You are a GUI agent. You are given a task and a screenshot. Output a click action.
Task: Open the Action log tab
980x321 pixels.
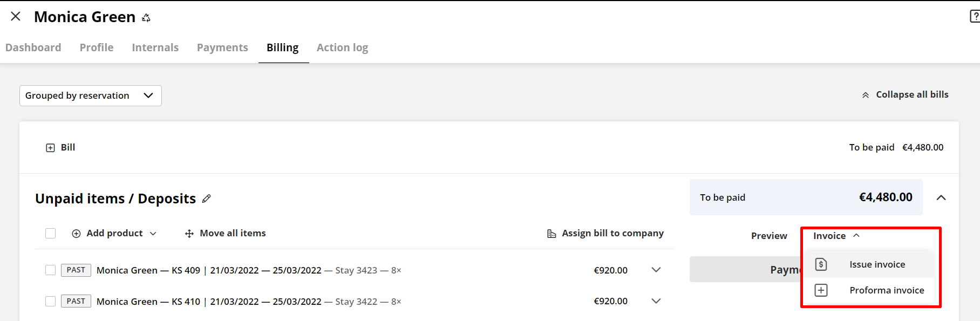coord(342,47)
